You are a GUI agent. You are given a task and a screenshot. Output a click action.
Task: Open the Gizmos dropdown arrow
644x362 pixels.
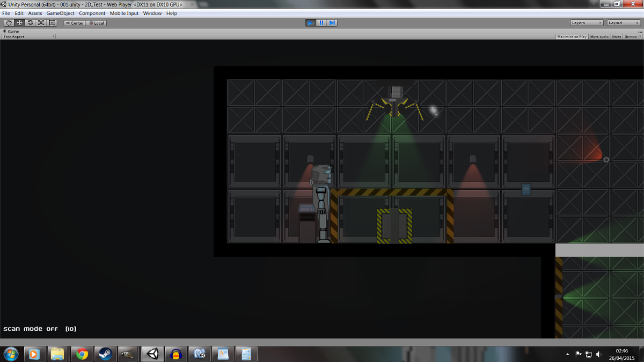pyautogui.click(x=640, y=36)
